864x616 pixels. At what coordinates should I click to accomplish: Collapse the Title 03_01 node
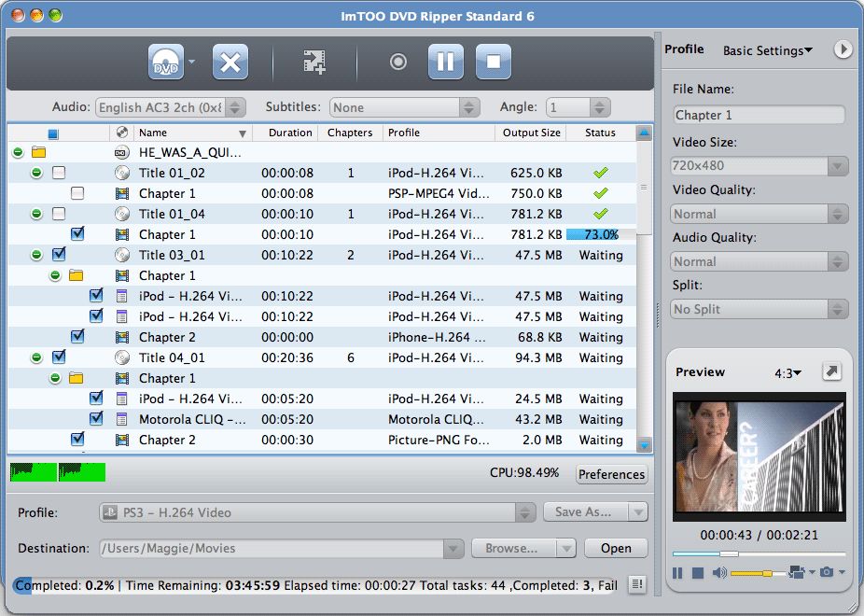pyautogui.click(x=36, y=255)
